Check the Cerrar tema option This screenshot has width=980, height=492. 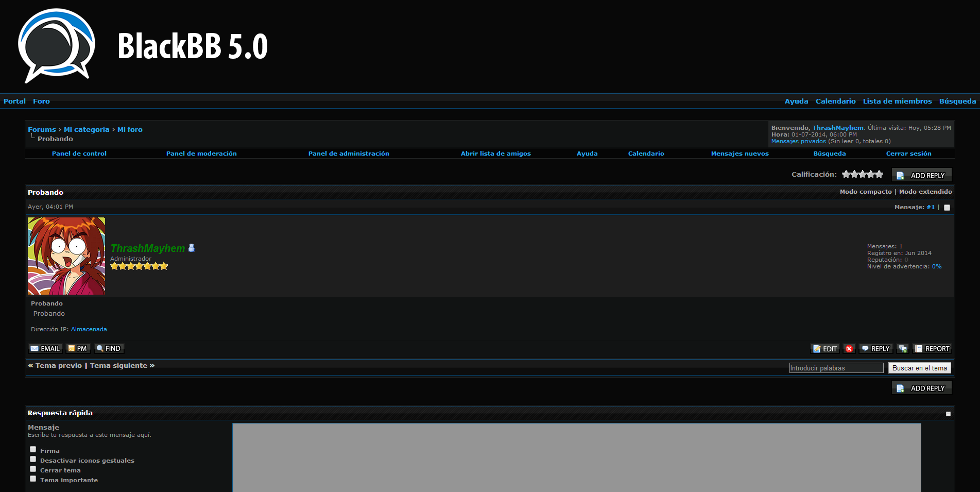pyautogui.click(x=33, y=469)
